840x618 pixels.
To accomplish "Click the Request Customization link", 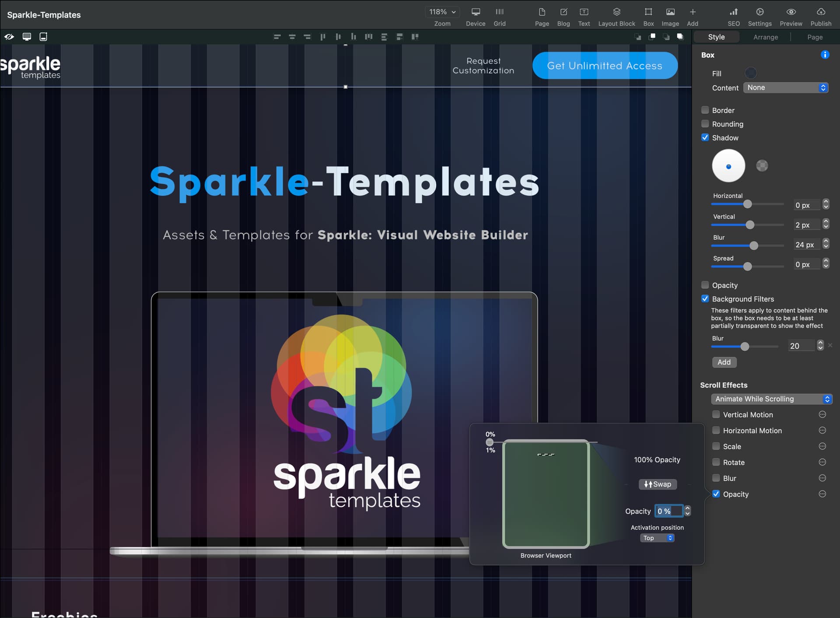I will 483,66.
